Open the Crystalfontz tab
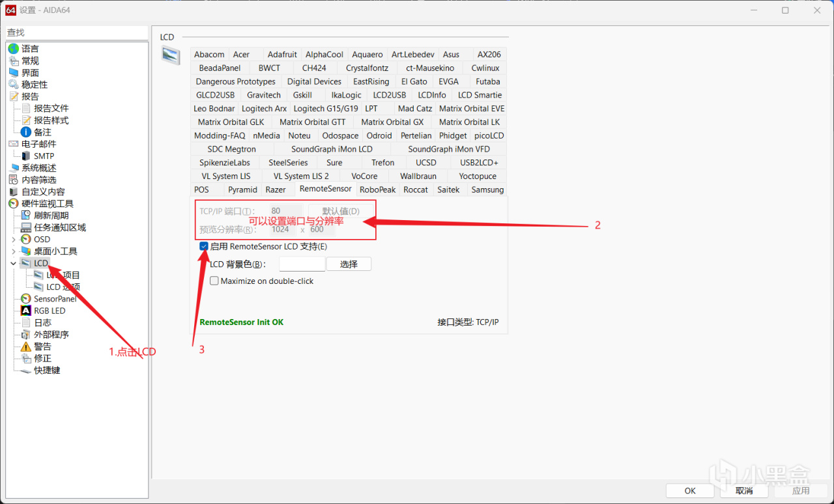The width and height of the screenshot is (834, 504). point(367,68)
